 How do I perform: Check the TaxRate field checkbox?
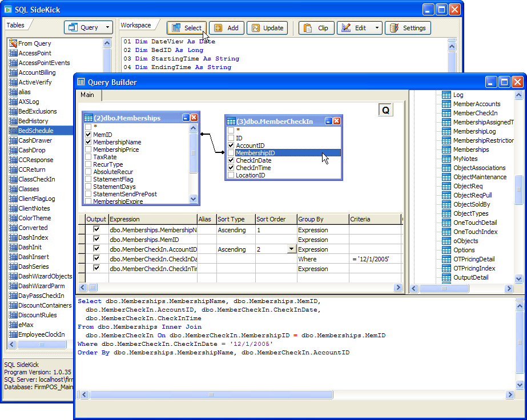point(88,156)
